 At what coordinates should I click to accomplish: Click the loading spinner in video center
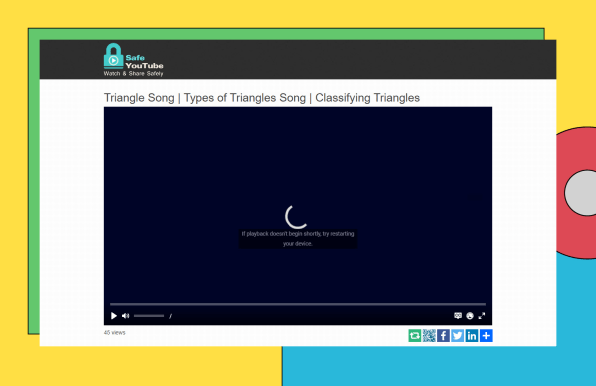click(x=296, y=217)
